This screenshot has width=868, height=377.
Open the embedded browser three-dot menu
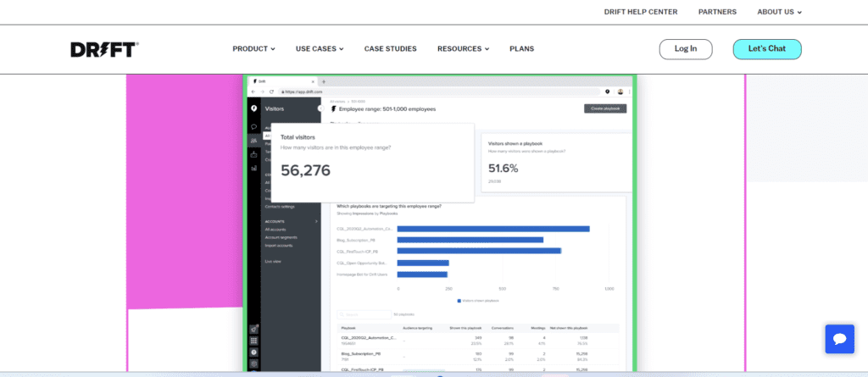pos(630,91)
